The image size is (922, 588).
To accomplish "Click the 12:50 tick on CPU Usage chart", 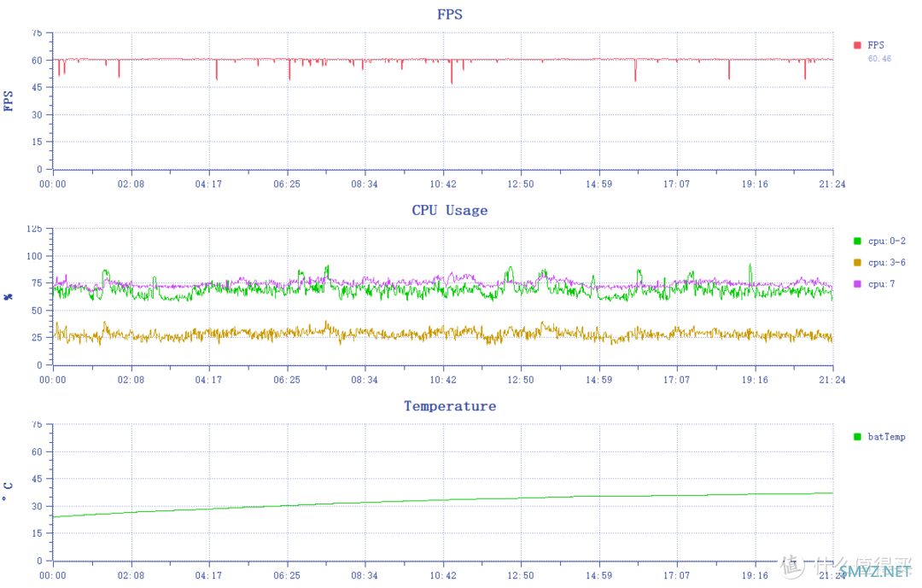I will pos(521,380).
